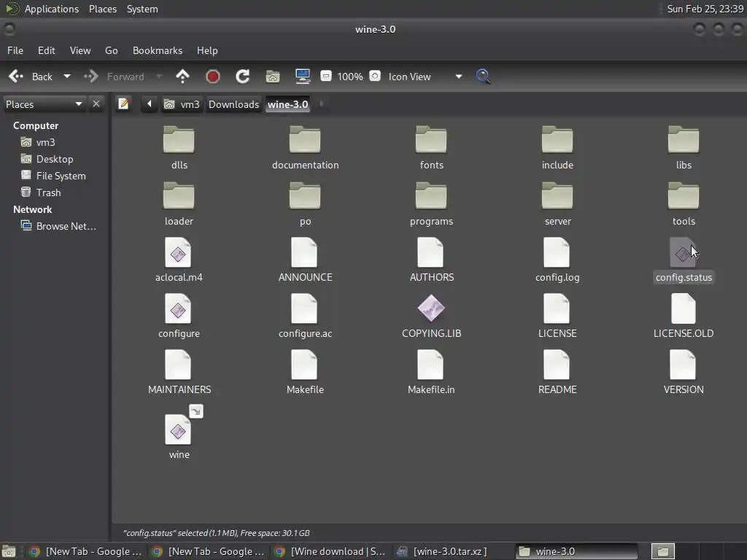Open vm3 in the Places sidebar
Screen dimensions: 747x560
coord(38,142)
